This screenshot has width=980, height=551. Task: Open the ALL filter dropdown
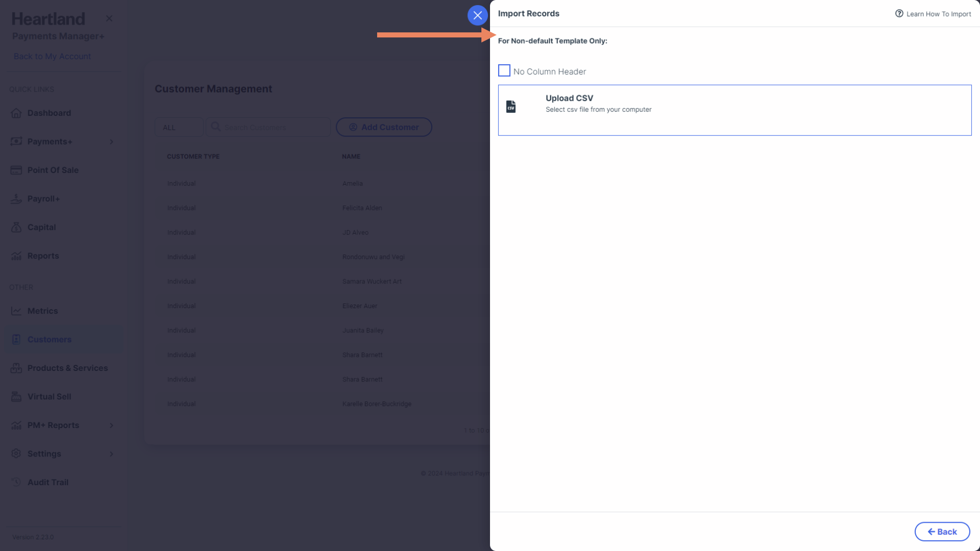(179, 127)
